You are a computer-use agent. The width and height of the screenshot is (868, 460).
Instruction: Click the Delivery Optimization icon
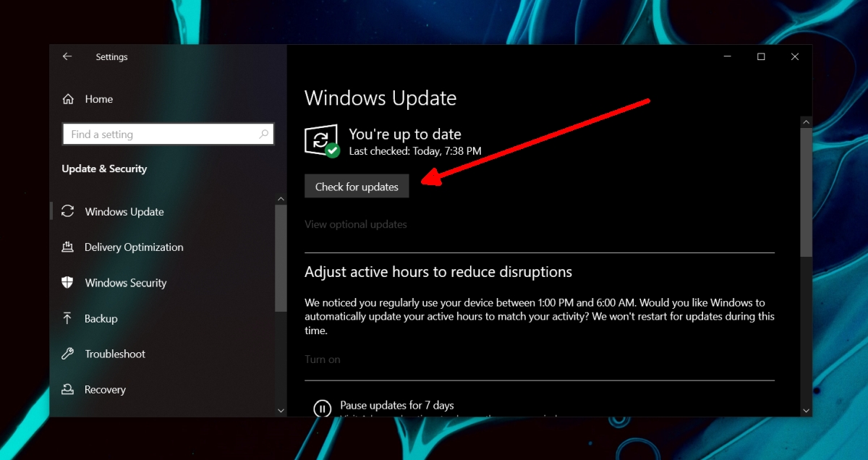(68, 247)
